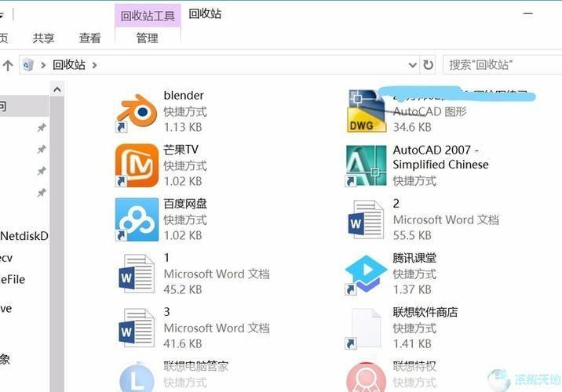Select the 百度网盘 shortcut icon
562x392 pixels.
click(137, 220)
